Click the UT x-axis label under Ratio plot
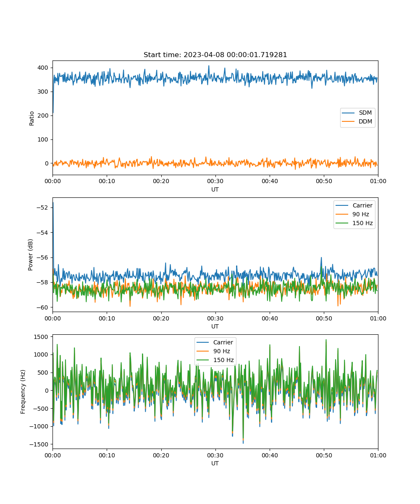420x504 pixels. point(215,189)
